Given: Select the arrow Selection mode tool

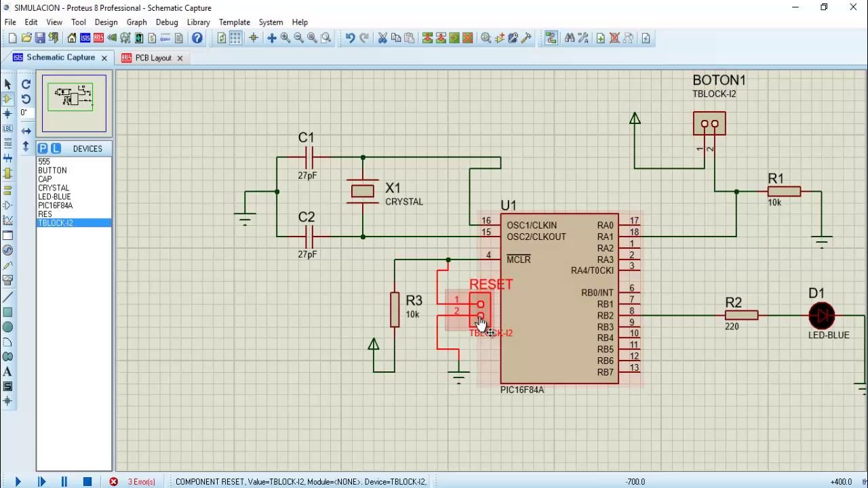Looking at the screenshot, I should click(x=7, y=84).
